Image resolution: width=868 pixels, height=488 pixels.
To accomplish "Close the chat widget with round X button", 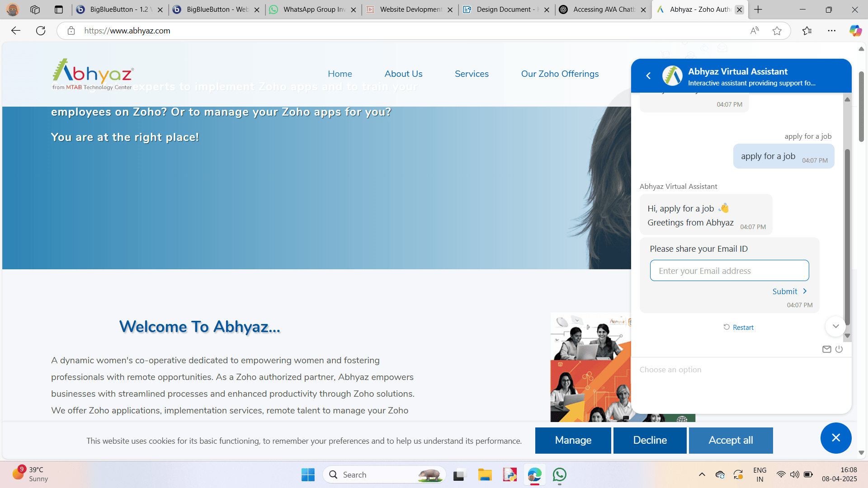I will 836,438.
